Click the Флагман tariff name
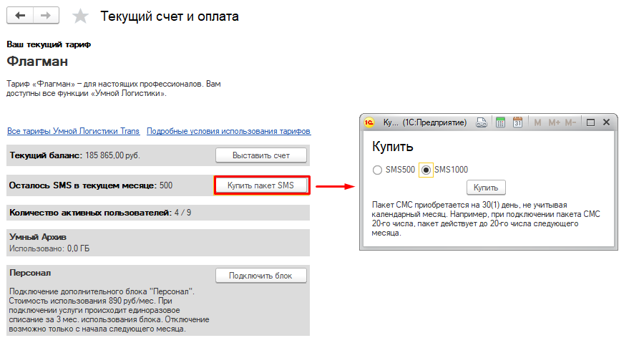This screenshot has height=353, width=644. pos(37,62)
